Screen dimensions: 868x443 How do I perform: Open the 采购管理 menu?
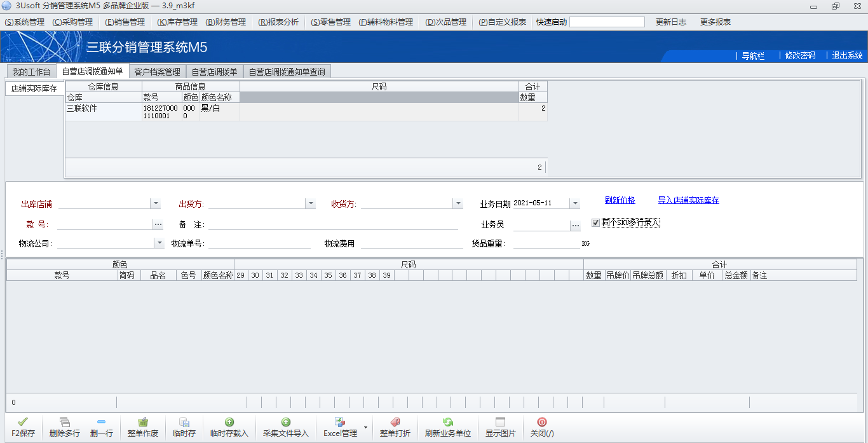(72, 22)
